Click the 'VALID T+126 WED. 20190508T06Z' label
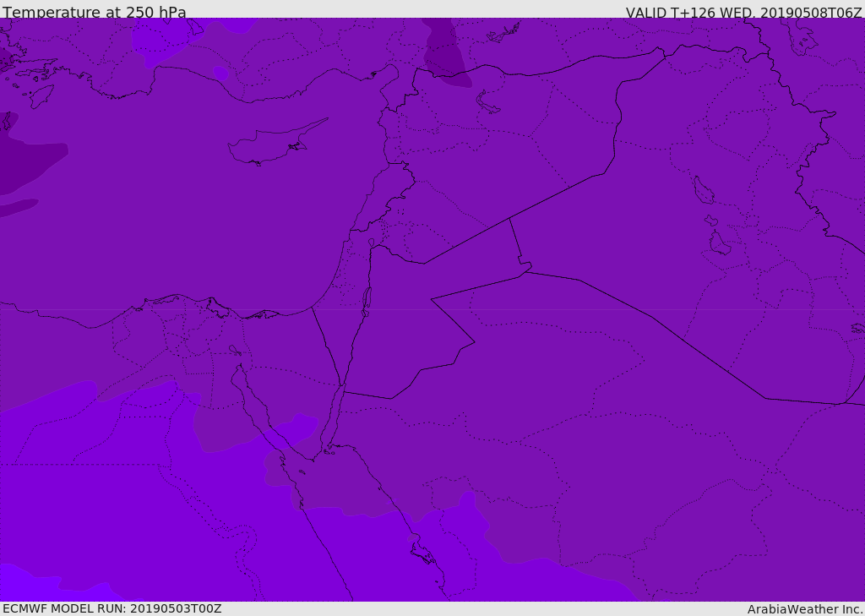Screen dimensions: 865x616 (x=743, y=12)
